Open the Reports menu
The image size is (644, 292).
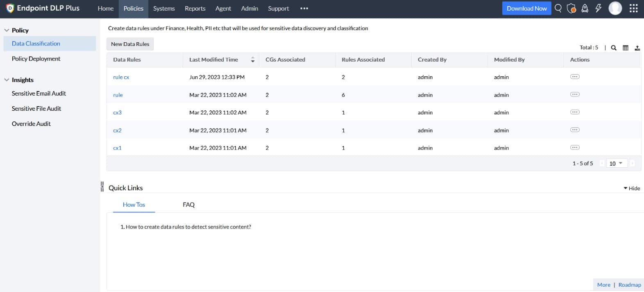(195, 8)
